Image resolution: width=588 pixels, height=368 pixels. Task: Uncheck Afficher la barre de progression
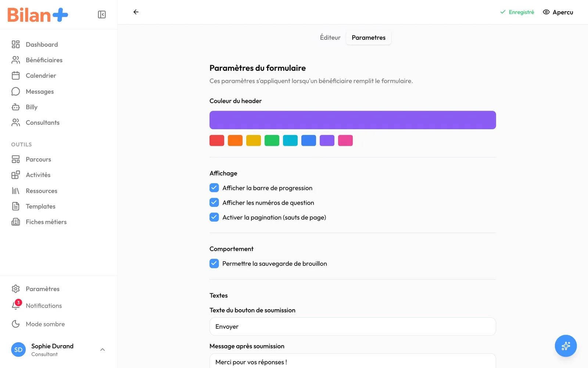(x=214, y=188)
